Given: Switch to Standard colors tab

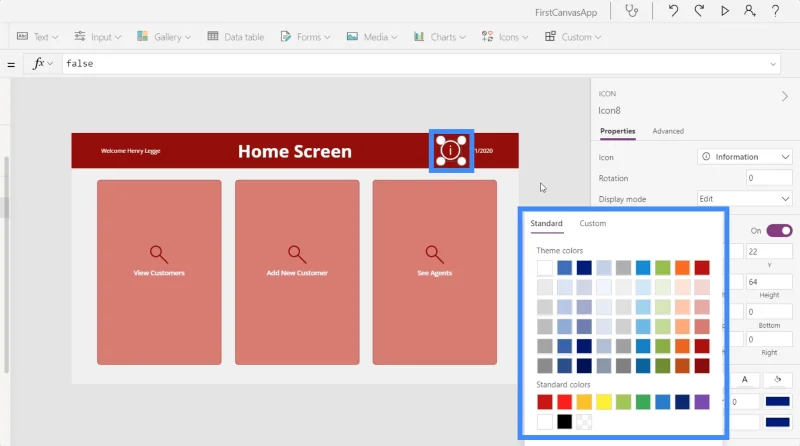Looking at the screenshot, I should (546, 224).
